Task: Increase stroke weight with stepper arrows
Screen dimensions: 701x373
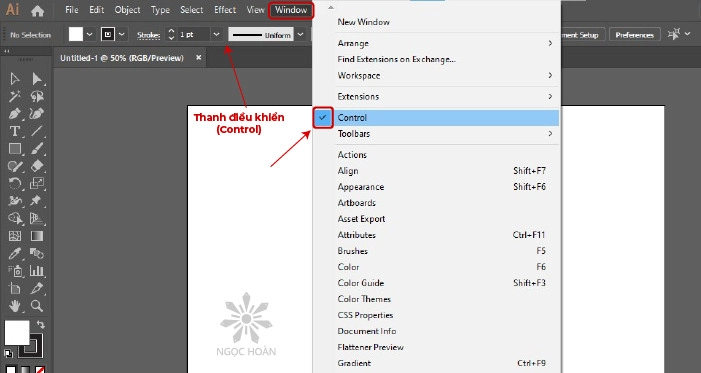Action: (171, 31)
